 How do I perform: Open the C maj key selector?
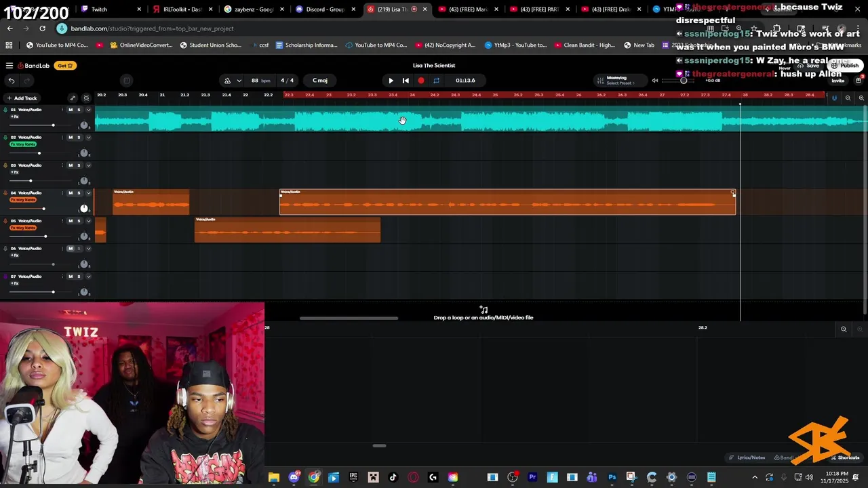coord(320,81)
